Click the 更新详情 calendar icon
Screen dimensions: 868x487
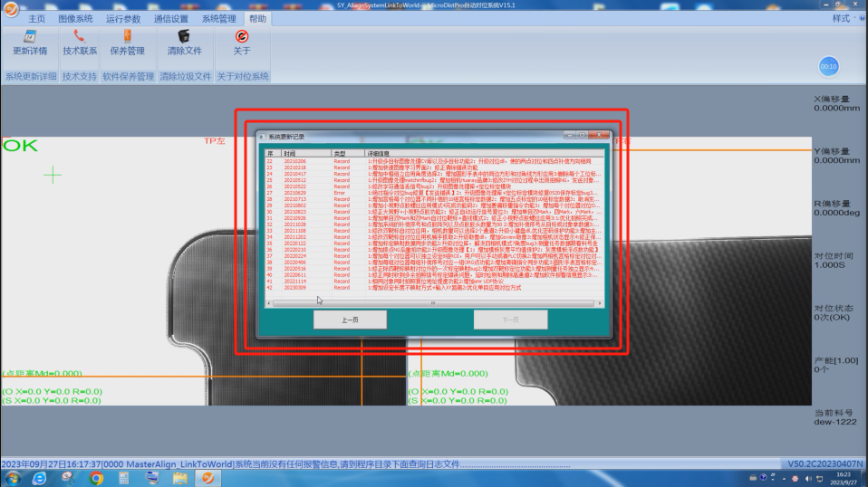pos(29,37)
